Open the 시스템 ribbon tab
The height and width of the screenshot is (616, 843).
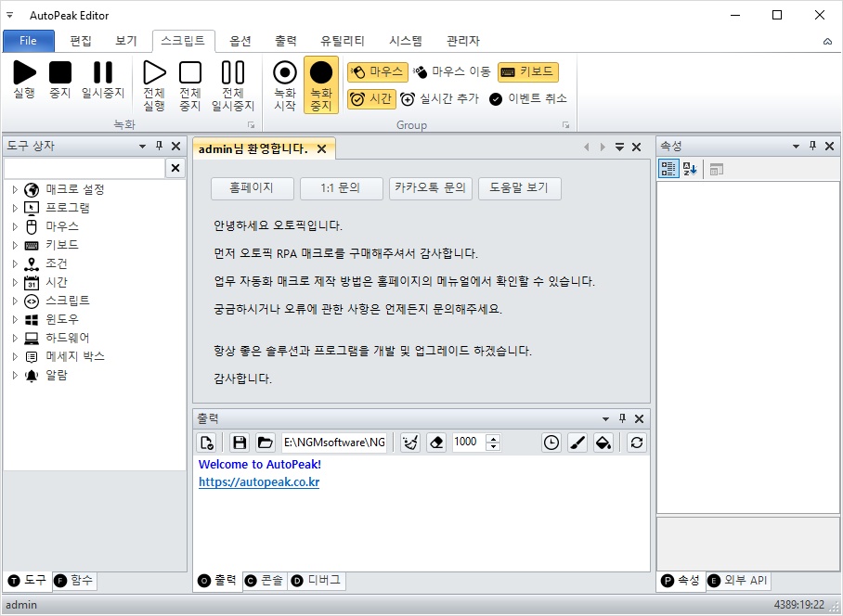406,41
